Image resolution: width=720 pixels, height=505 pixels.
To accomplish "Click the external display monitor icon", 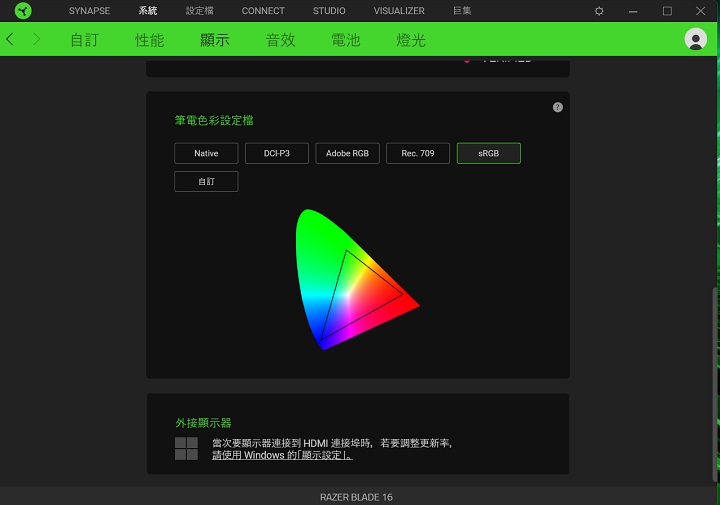I will click(186, 449).
